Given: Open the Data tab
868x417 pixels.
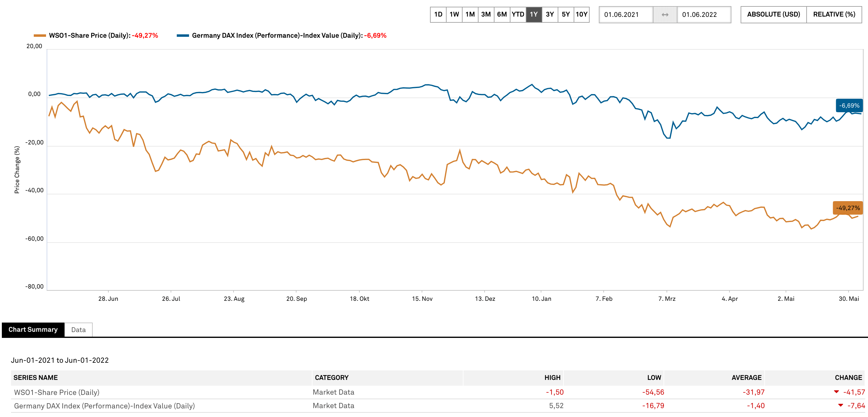Looking at the screenshot, I should tap(78, 330).
